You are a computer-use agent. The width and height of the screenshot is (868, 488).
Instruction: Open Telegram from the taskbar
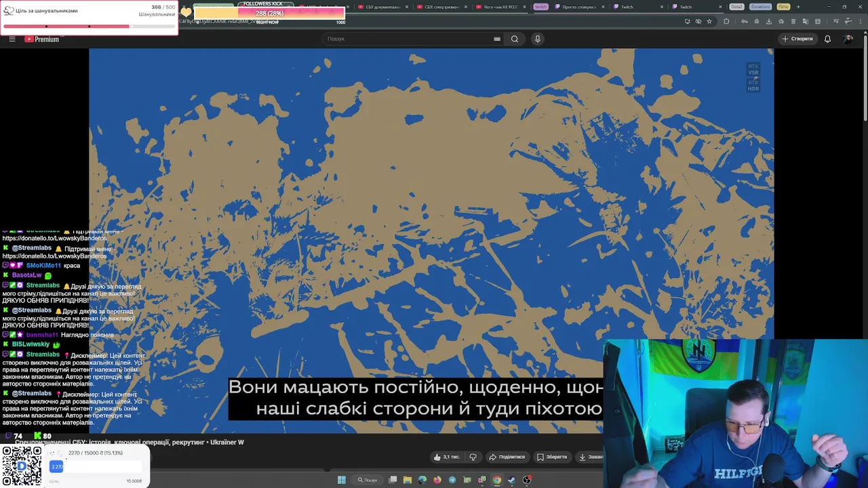pyautogui.click(x=452, y=480)
